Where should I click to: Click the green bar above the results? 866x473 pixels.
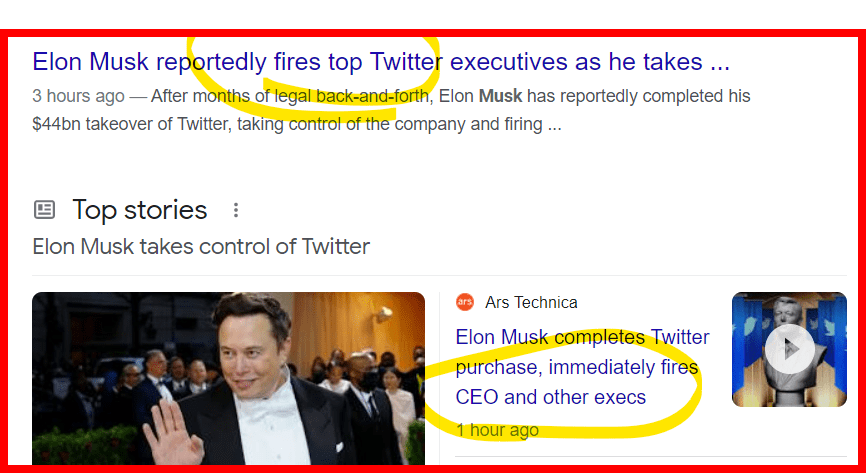433,15
